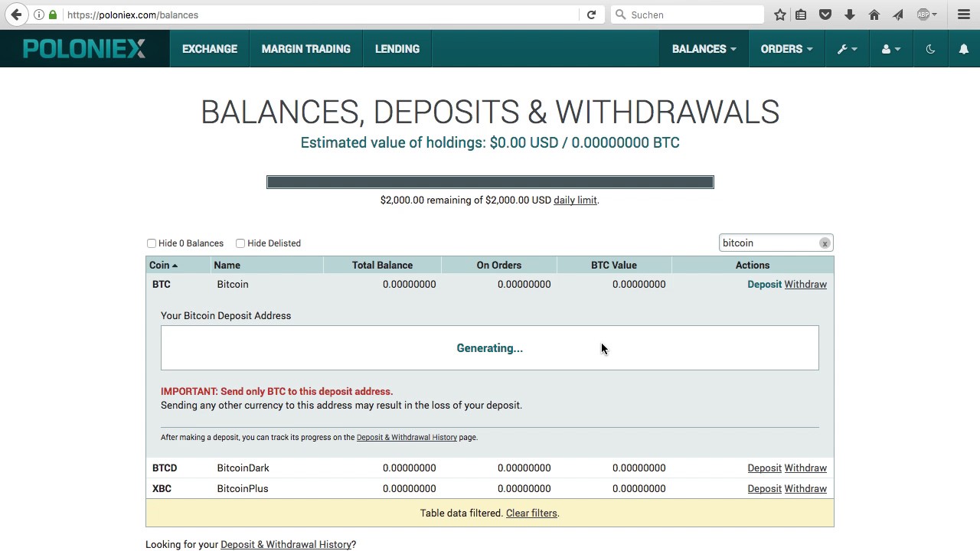Screen dimensions: 980x551
Task: Click Deposit for BitcoinDark row
Action: point(764,468)
